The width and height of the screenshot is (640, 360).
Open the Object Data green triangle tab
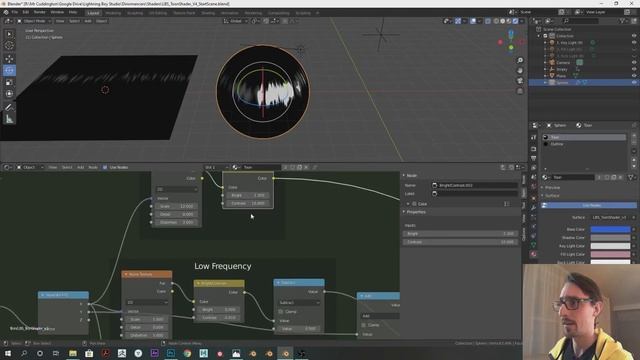(x=533, y=244)
